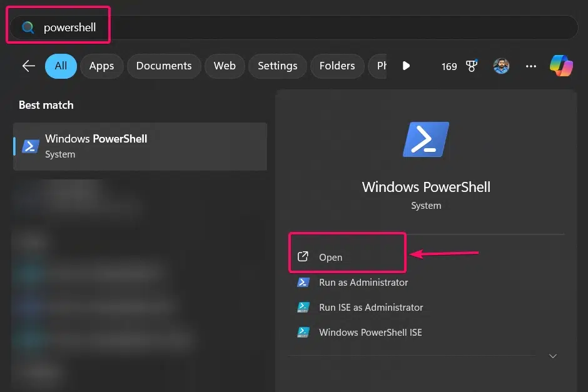Click the Open external-link icon

coord(303,256)
